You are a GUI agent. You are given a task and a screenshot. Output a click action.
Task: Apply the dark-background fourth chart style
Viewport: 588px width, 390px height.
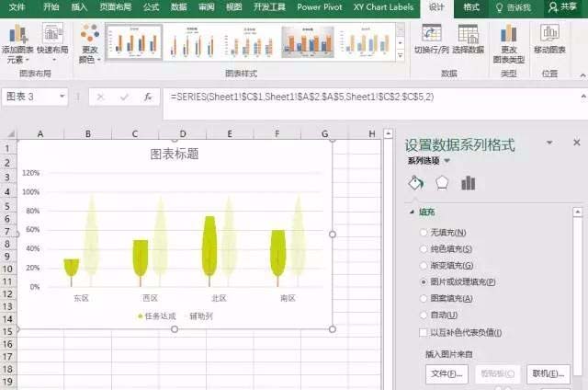pyautogui.click(x=308, y=42)
